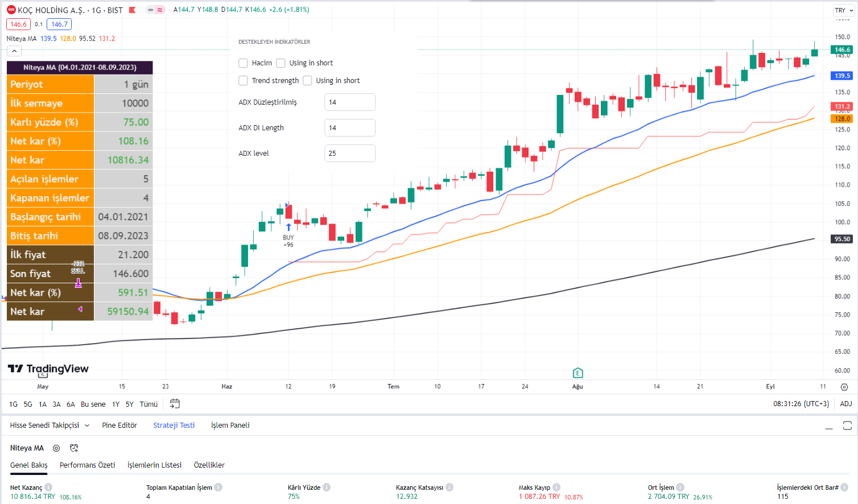Viewport: 858px width, 504px height.
Task: Expand the Hisse Senedi Takipçisi dropdown
Action: click(87, 425)
